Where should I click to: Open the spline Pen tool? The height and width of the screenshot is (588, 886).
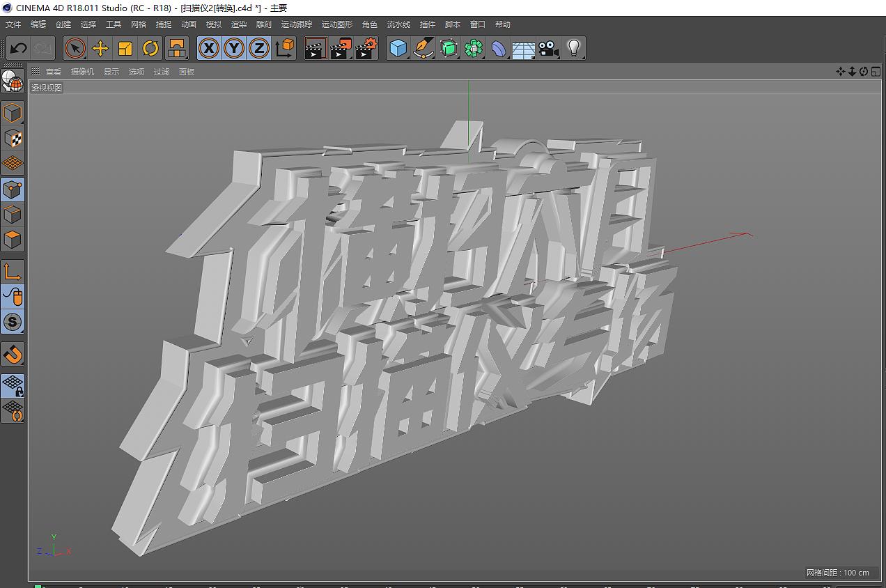[423, 48]
